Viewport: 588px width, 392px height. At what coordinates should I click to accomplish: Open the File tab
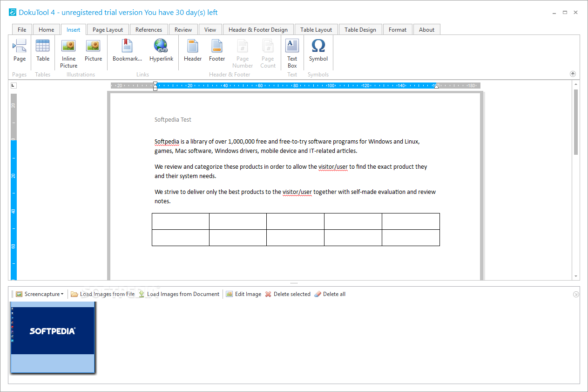click(x=22, y=29)
